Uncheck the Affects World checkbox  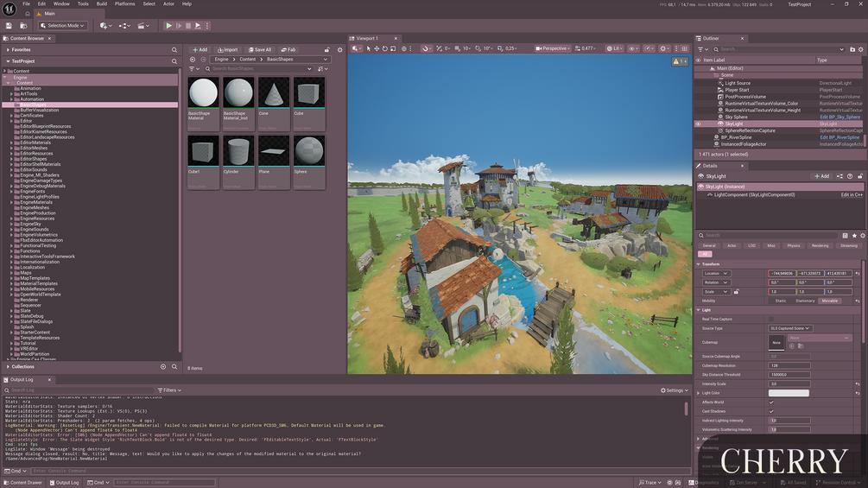click(771, 402)
